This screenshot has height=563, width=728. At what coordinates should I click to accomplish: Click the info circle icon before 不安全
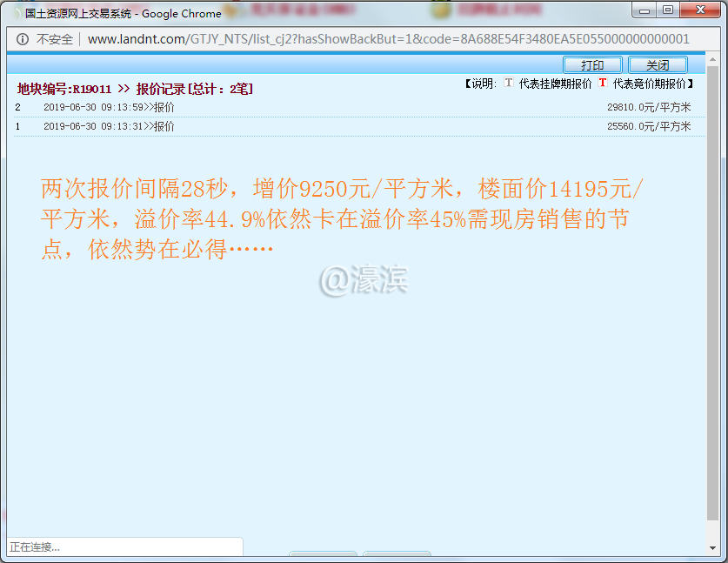[21, 39]
